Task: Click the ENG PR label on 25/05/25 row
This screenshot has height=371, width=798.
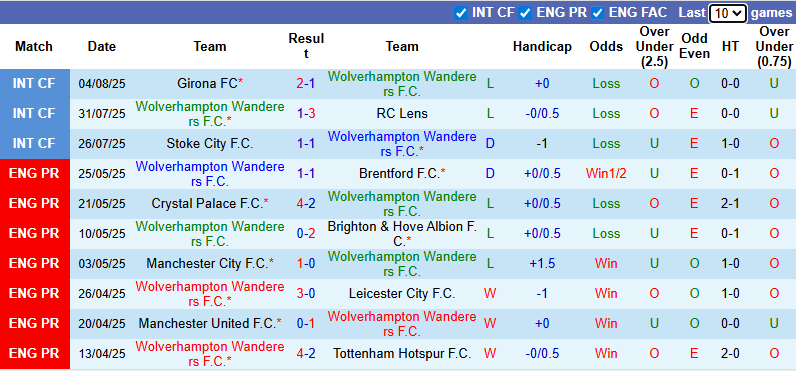Action: click(34, 174)
